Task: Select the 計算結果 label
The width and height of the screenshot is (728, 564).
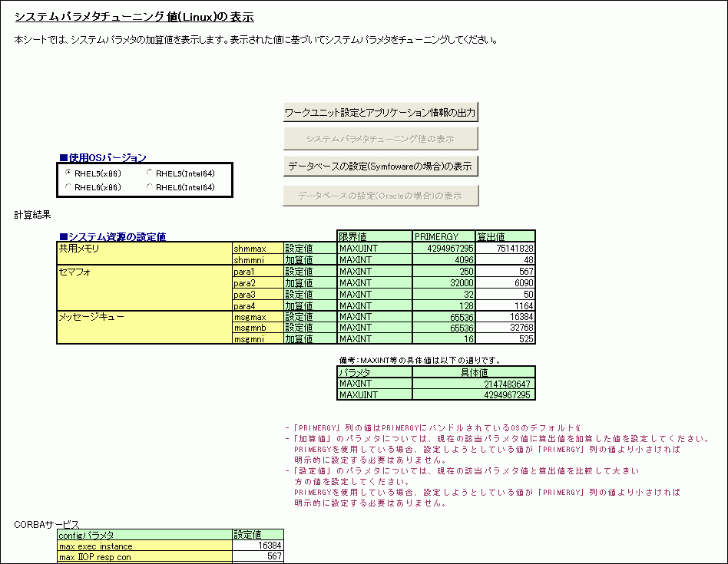Action: [x=32, y=215]
